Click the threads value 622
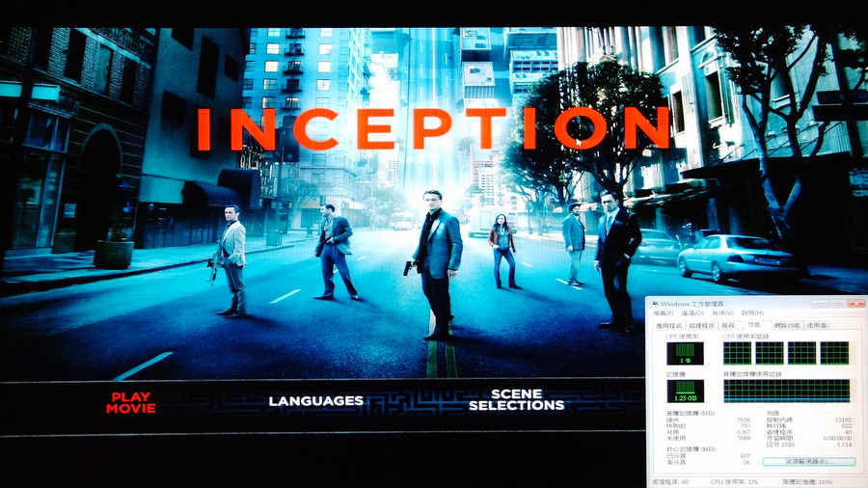 847,426
